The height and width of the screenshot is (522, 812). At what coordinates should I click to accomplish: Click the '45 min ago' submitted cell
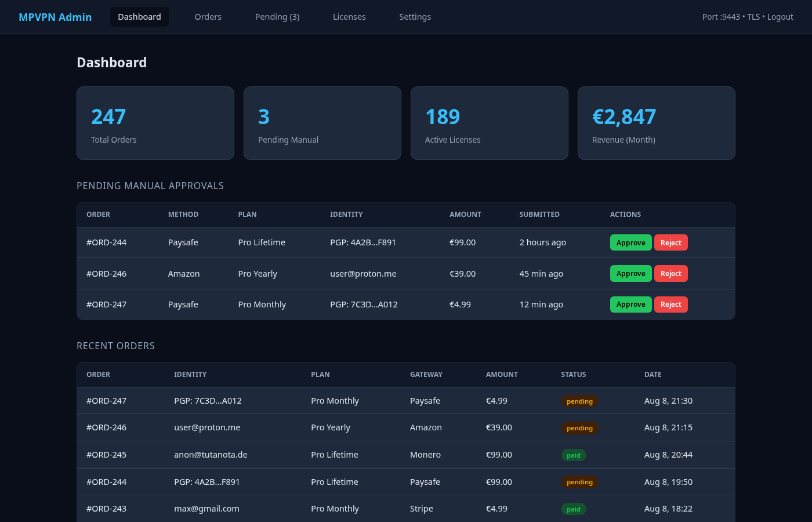[541, 274]
